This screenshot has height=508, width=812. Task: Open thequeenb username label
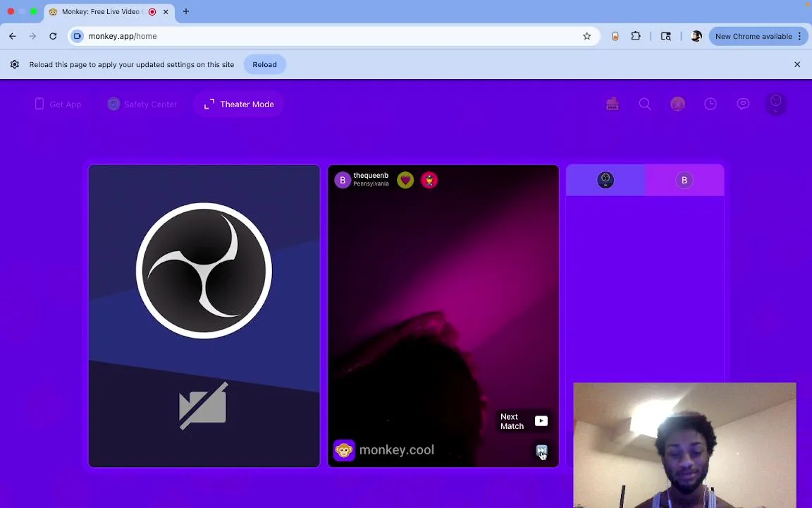pyautogui.click(x=371, y=176)
